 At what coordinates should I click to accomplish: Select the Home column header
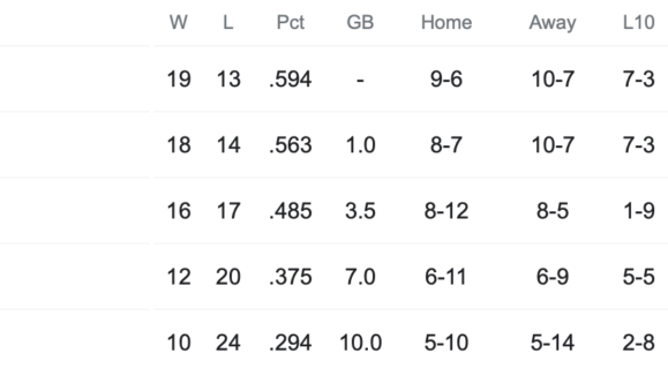point(446,22)
